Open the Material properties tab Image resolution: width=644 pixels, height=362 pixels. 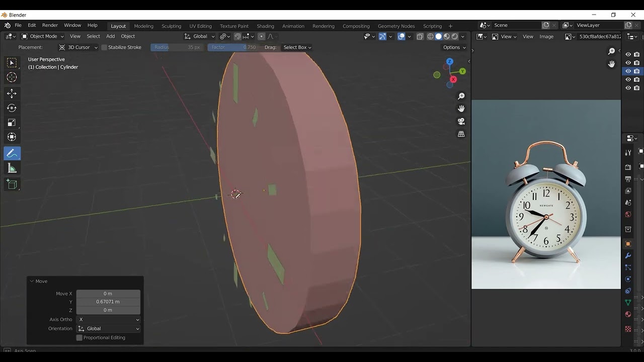coord(628,315)
